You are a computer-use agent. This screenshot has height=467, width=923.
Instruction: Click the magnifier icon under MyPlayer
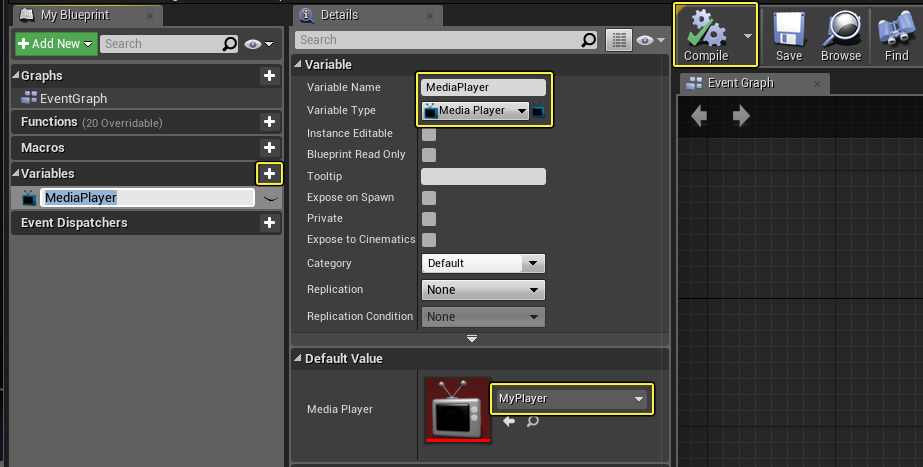click(532, 422)
